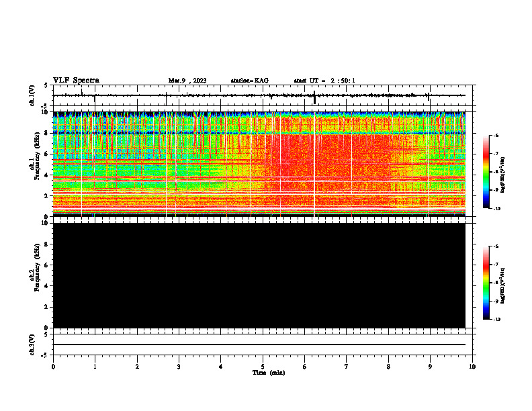532x411 pixels.
Task: Click the "6" tick on ch.2 frequency axis
Action: [x=47, y=265]
